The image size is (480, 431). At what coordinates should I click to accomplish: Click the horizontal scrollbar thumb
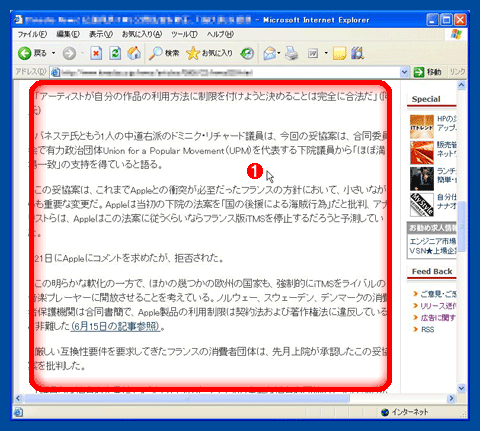[x=187, y=398]
